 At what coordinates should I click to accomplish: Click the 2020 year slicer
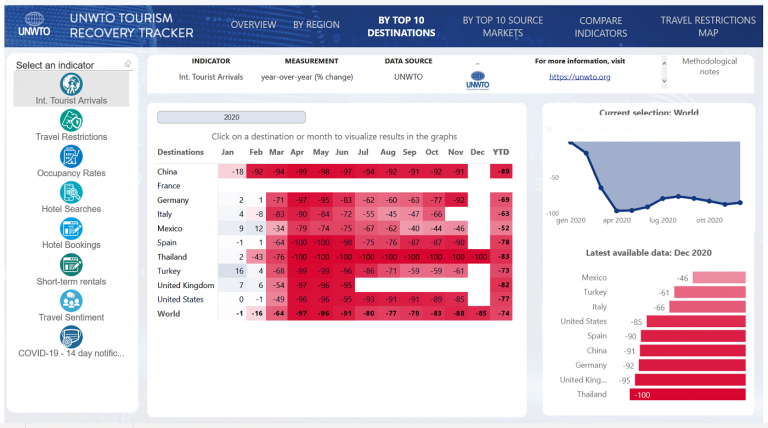tap(231, 117)
